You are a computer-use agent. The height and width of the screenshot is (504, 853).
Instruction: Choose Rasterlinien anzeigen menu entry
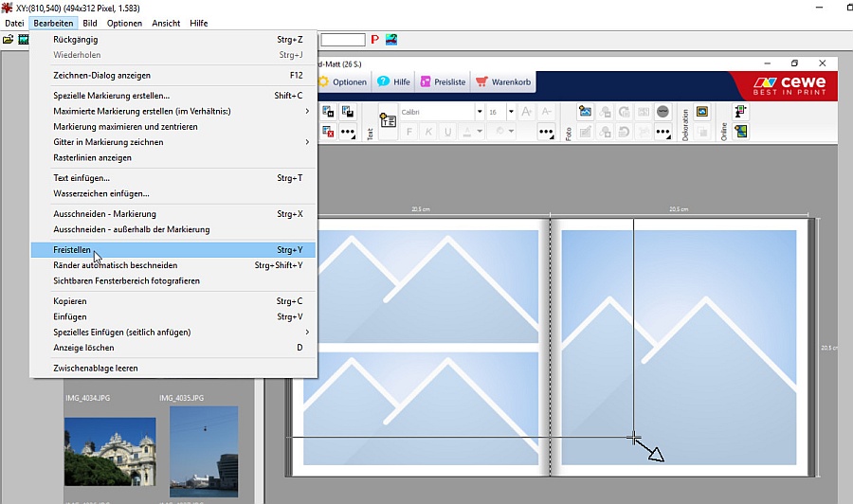(x=93, y=158)
